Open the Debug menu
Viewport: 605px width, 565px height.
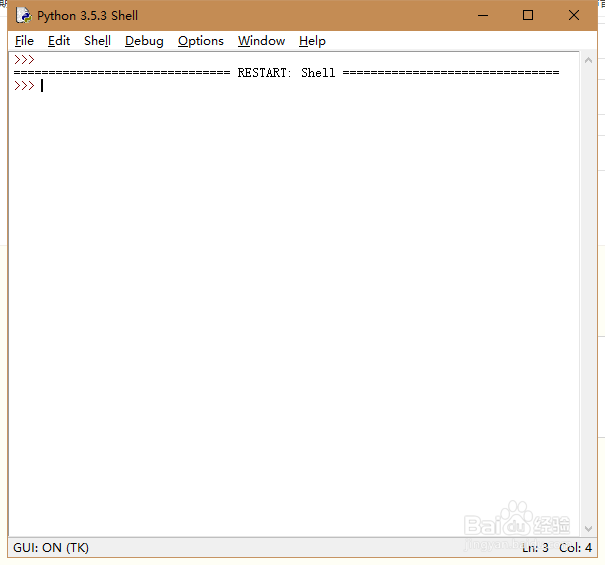[144, 41]
